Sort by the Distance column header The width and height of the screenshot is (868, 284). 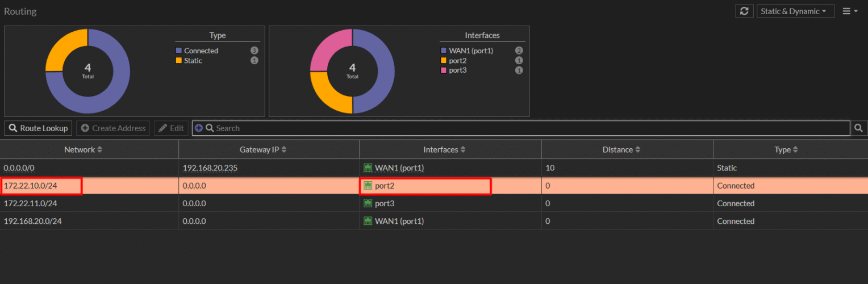tap(621, 150)
